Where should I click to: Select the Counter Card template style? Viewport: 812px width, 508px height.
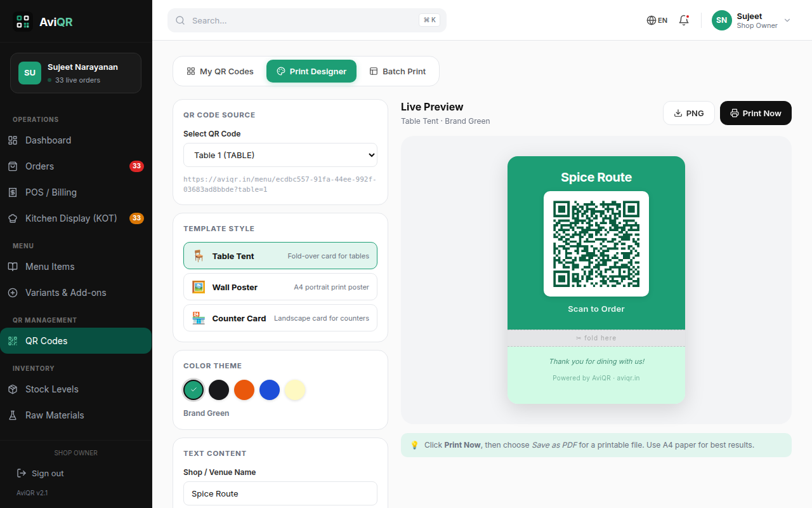tap(280, 318)
